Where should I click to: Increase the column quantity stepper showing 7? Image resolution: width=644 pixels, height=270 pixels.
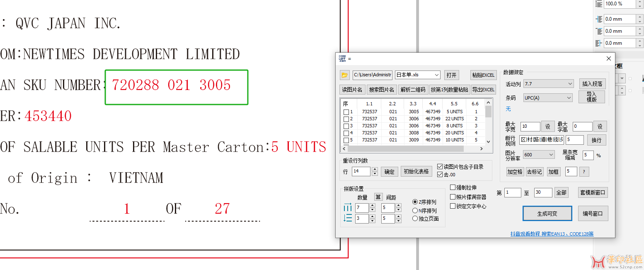(x=372, y=205)
